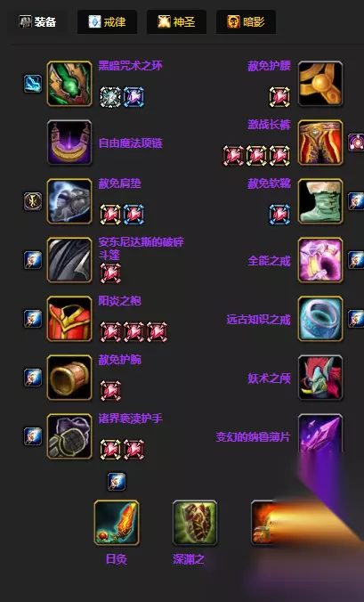This screenshot has width=364, height=602.
Task: Select the 暗影 tab
Action: point(246,22)
